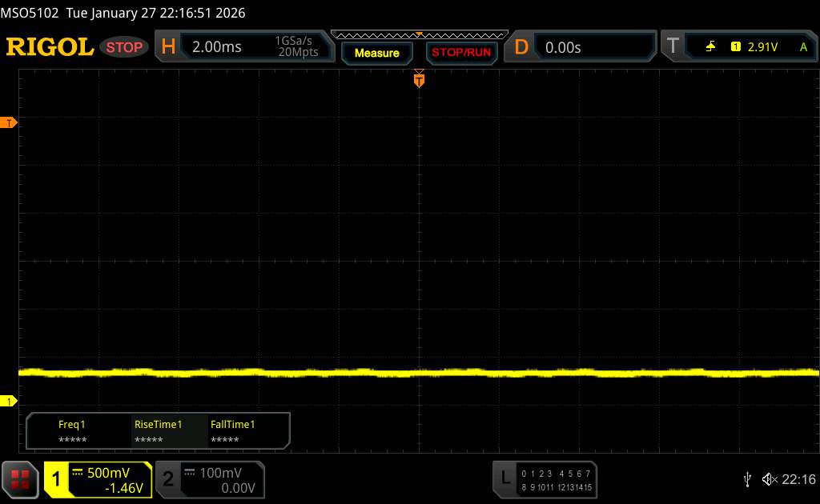Select the RiseTime1 measurement result

(158, 432)
